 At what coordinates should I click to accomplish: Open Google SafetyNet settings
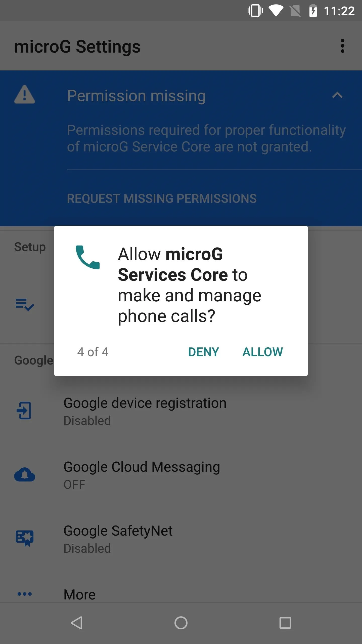(181, 539)
